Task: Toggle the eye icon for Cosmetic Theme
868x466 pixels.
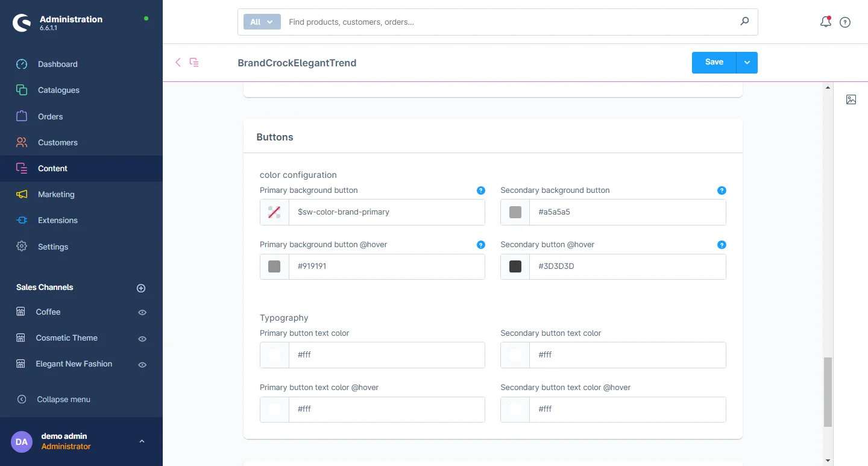Action: [x=142, y=339]
